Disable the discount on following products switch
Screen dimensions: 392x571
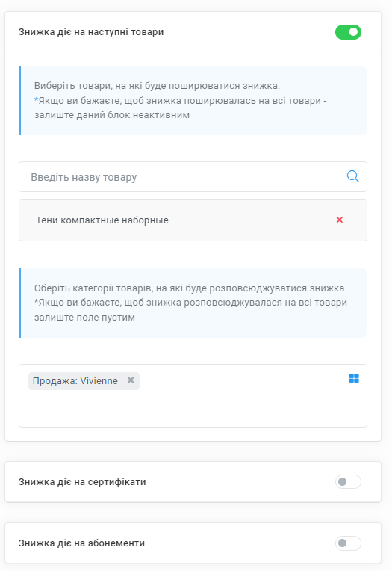coord(348,32)
